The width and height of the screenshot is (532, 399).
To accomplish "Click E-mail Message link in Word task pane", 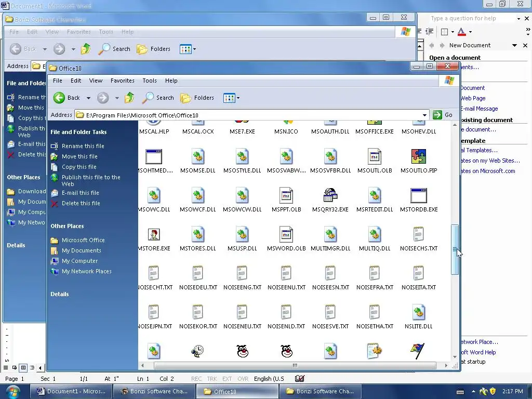I will [479, 109].
